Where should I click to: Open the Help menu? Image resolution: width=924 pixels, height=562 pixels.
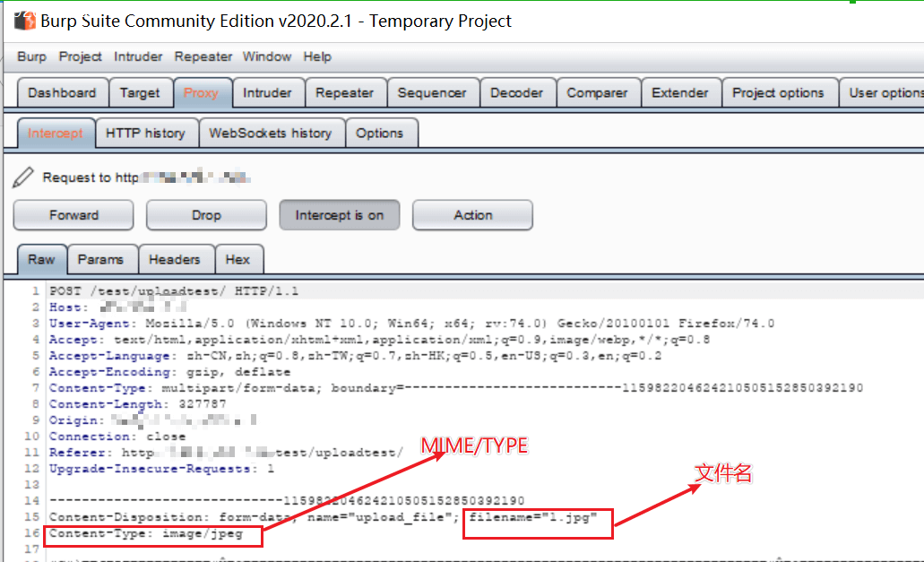tap(317, 56)
